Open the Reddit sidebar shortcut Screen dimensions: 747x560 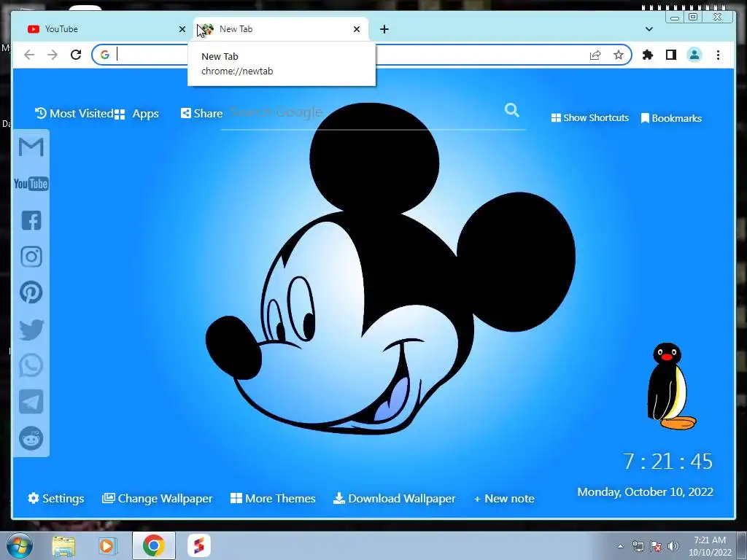click(31, 438)
